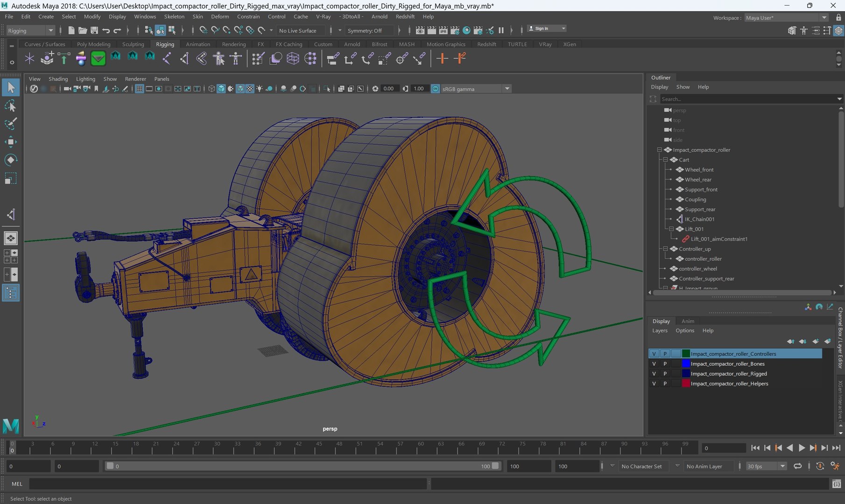
Task: Select Wheel_front in the outliner
Action: [x=699, y=169]
